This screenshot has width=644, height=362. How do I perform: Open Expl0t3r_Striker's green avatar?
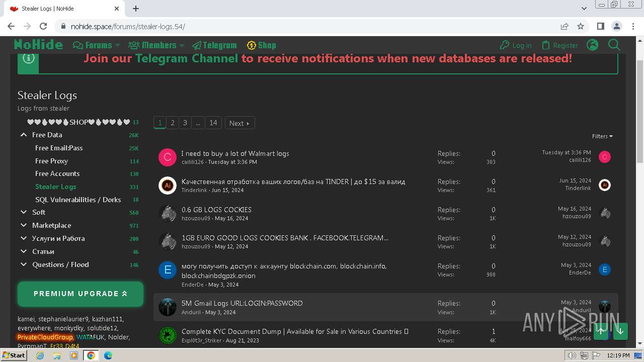coord(168,335)
